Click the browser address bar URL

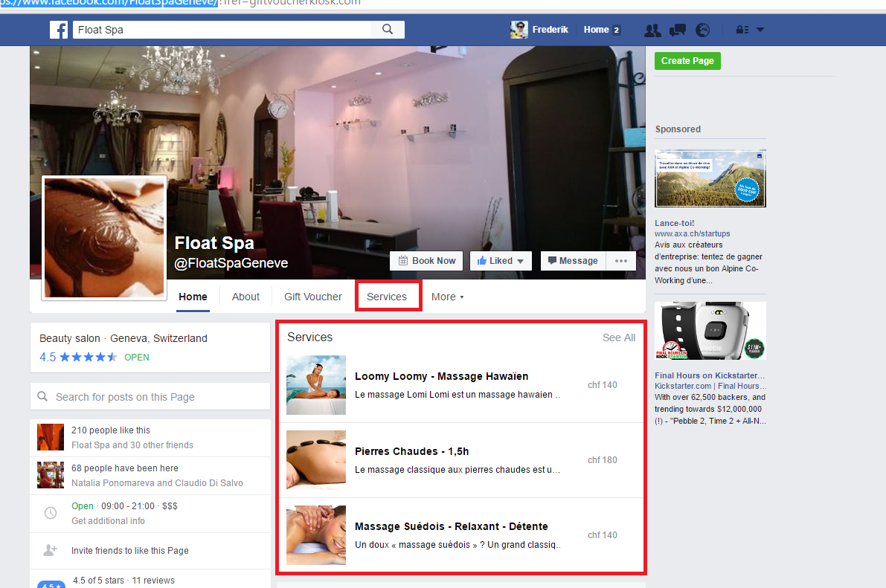click(181, 3)
